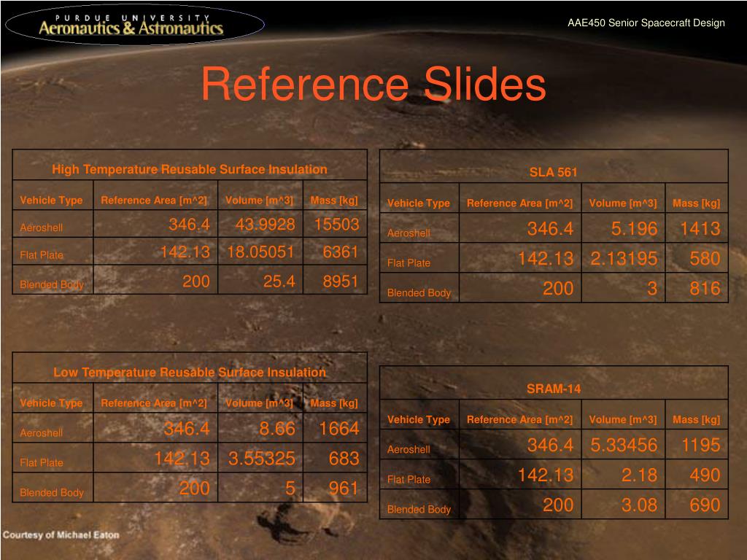Click volume value 5 in Low Temperature table
The height and width of the screenshot is (560, 747).
[x=290, y=489]
